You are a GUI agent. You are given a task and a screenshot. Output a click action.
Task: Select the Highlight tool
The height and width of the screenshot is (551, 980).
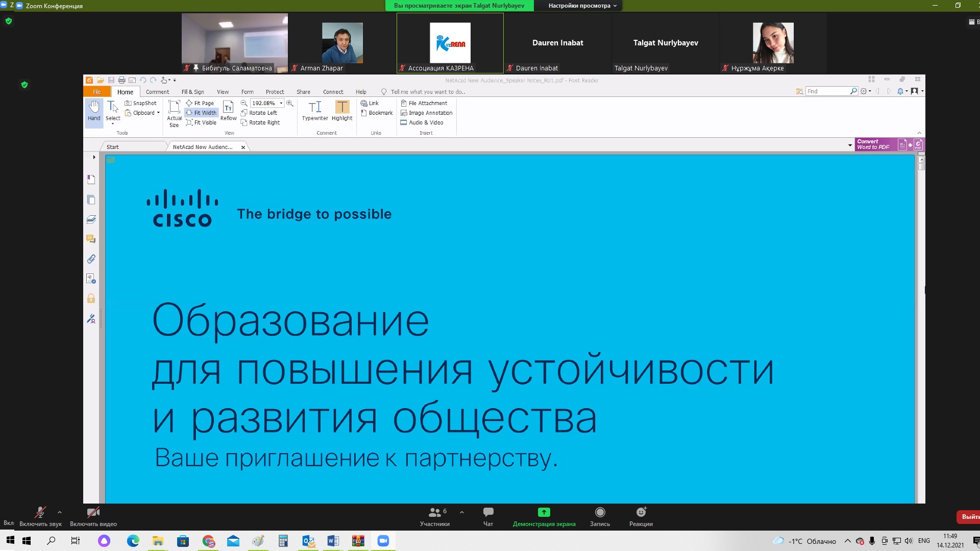341,111
